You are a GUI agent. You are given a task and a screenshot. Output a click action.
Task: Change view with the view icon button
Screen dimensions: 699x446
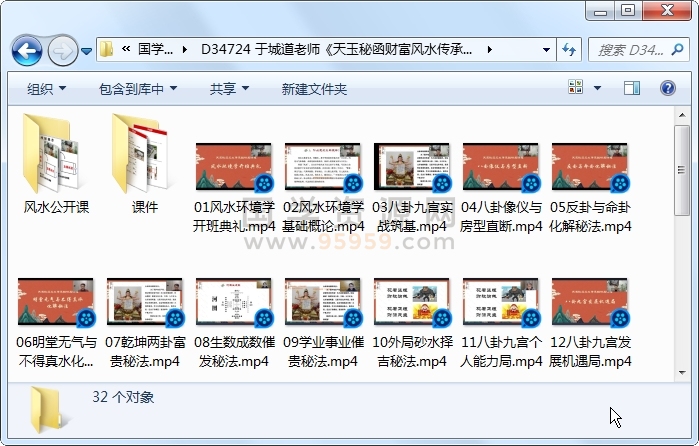(576, 87)
